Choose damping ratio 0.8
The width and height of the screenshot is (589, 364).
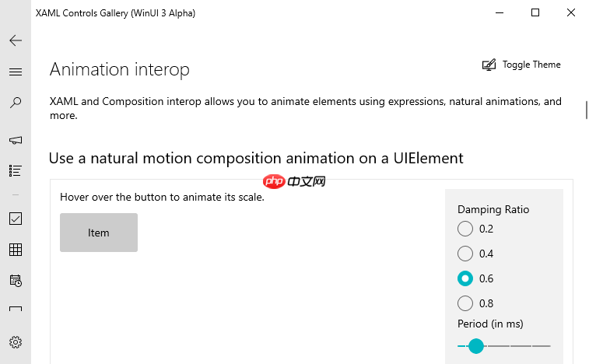point(465,303)
